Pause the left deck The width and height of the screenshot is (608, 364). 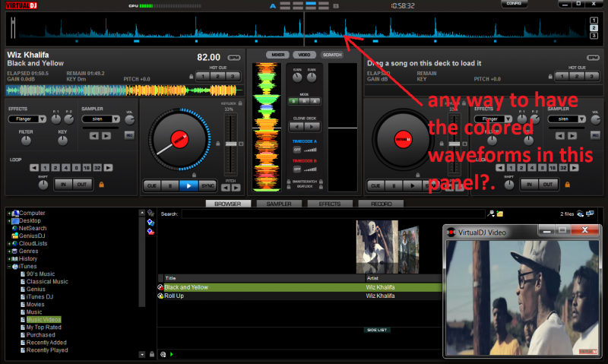point(170,185)
